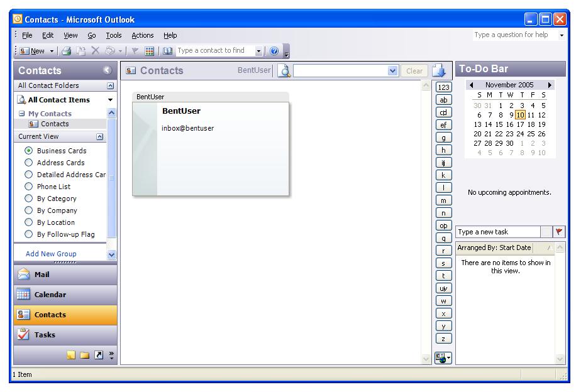Click the Type a contact to find field
The image size is (576, 392).
coord(215,51)
